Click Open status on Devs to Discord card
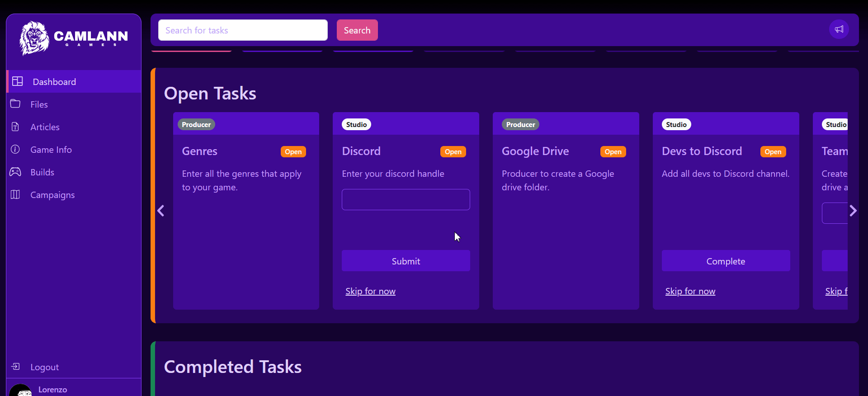 coord(773,152)
